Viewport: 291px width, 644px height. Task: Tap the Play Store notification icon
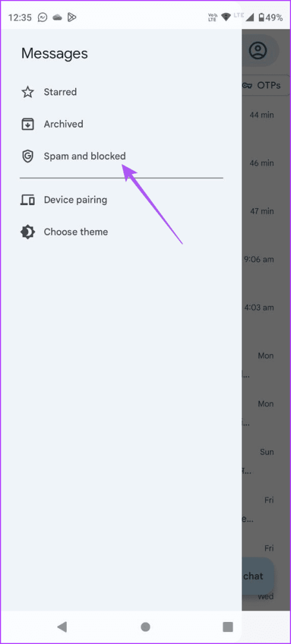(72, 17)
